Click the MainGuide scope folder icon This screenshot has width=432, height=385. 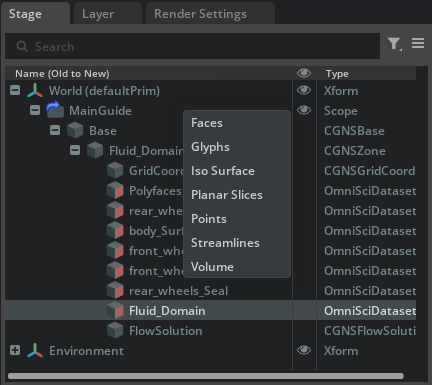click(55, 110)
